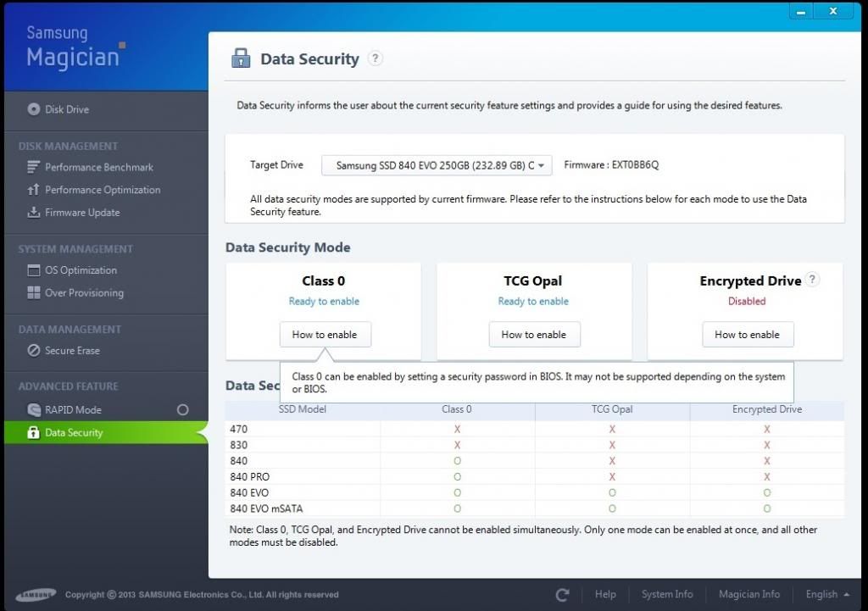The image size is (868, 611).
Task: Click the Over Provisioning grid icon
Action: pyautogui.click(x=33, y=292)
